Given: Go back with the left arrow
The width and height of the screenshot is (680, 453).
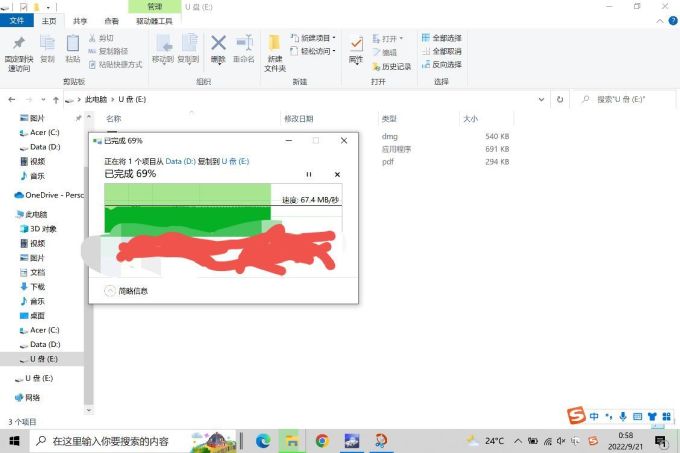Looking at the screenshot, I should (12, 100).
